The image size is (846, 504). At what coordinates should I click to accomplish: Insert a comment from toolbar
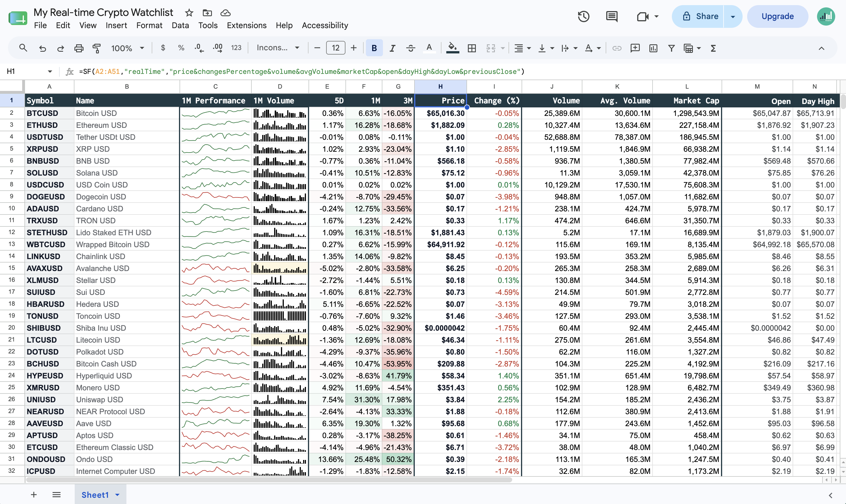tap(635, 48)
